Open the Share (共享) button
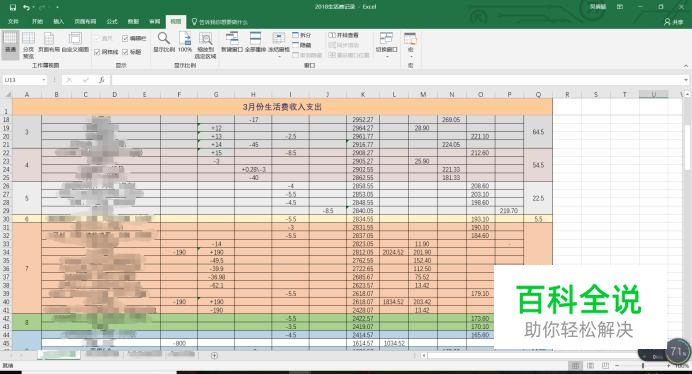The width and height of the screenshot is (692, 374). pos(673,22)
